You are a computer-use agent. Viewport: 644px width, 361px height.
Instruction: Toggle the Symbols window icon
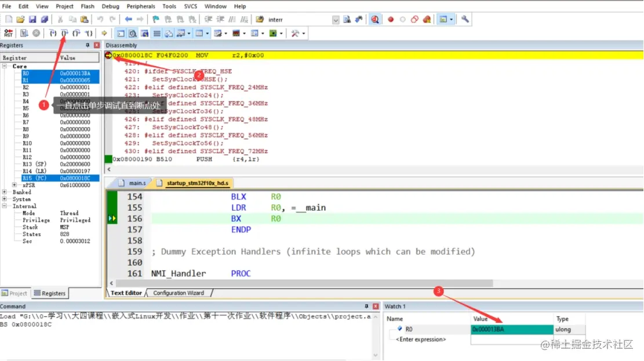(x=144, y=33)
